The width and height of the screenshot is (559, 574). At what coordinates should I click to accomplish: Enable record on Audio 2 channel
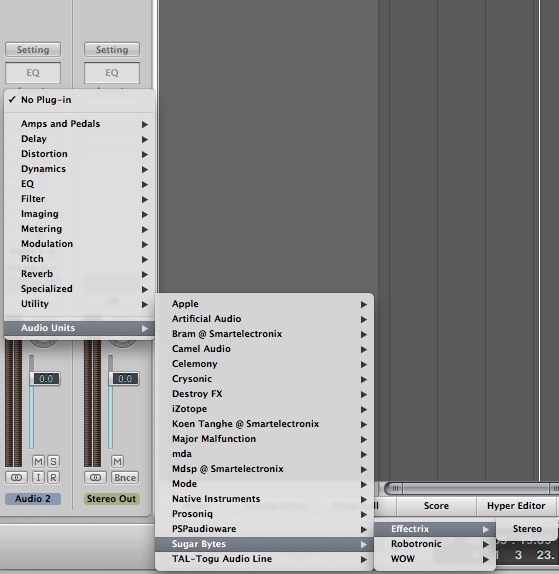pyautogui.click(x=53, y=477)
